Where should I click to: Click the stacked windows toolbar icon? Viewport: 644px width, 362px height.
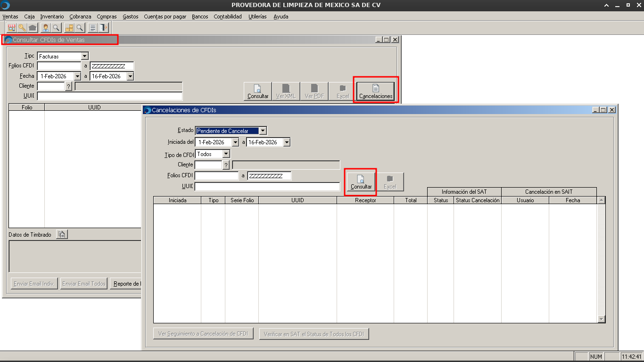point(93,27)
